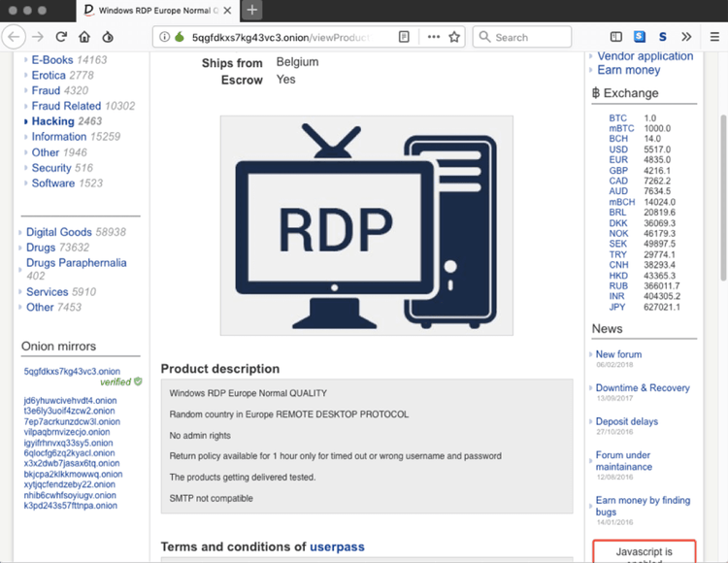This screenshot has height=563, width=728.
Task: Click the RDP product image
Action: pos(366,225)
